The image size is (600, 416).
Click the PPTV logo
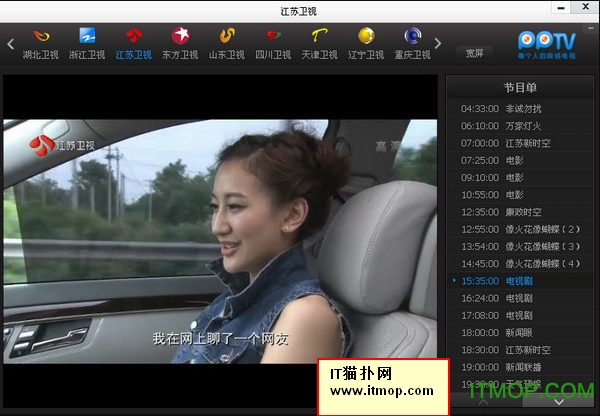(x=547, y=44)
